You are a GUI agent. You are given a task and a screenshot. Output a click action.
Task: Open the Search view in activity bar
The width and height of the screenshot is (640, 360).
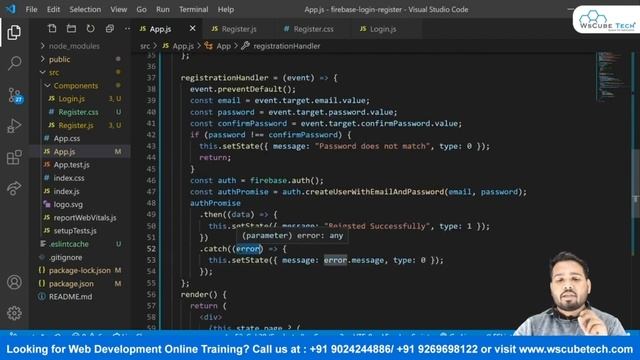tap(14, 63)
